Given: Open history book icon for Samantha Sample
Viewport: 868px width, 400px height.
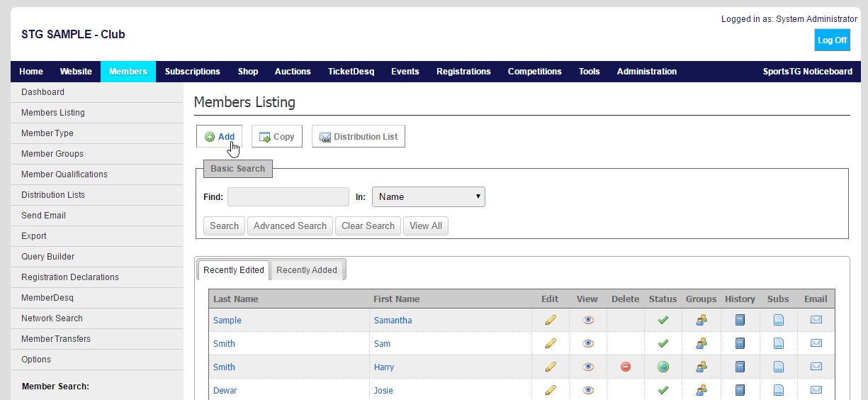Looking at the screenshot, I should click(x=740, y=320).
